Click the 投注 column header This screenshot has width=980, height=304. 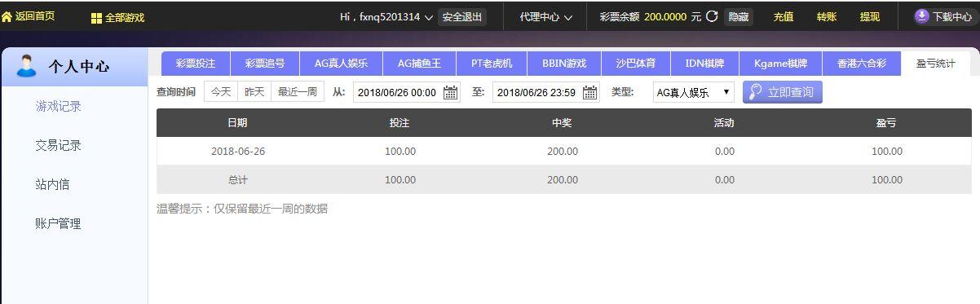click(x=400, y=123)
